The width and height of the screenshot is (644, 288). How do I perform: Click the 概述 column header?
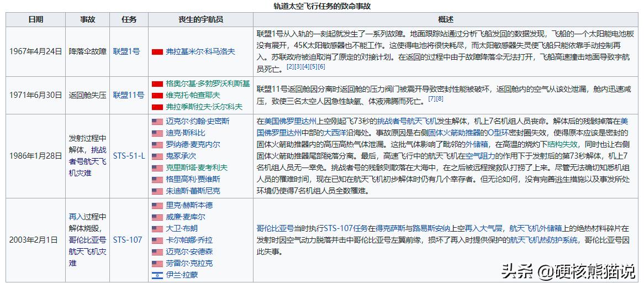tap(446, 19)
